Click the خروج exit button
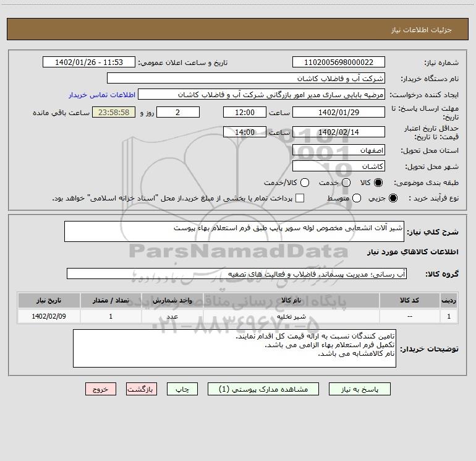The image size is (476, 461). [101, 389]
